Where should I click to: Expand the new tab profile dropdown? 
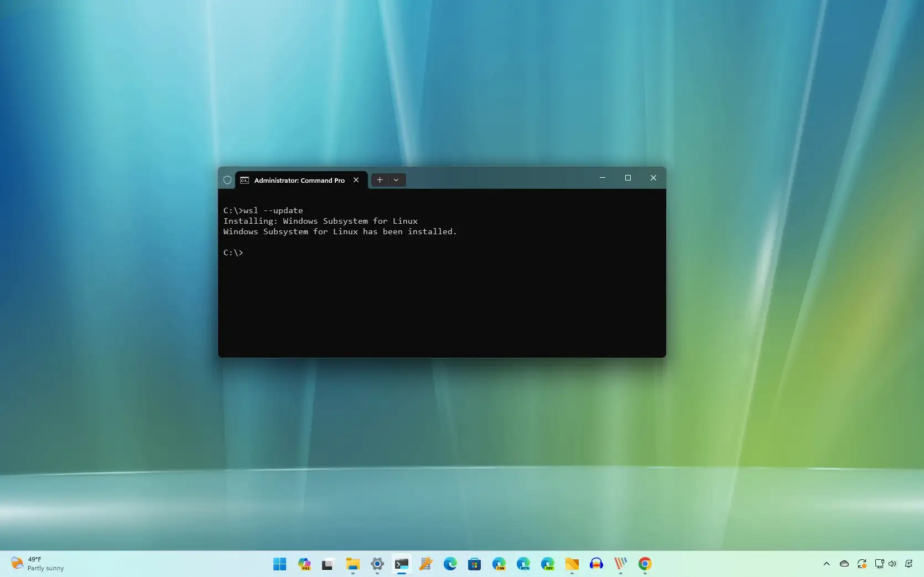[x=396, y=180]
